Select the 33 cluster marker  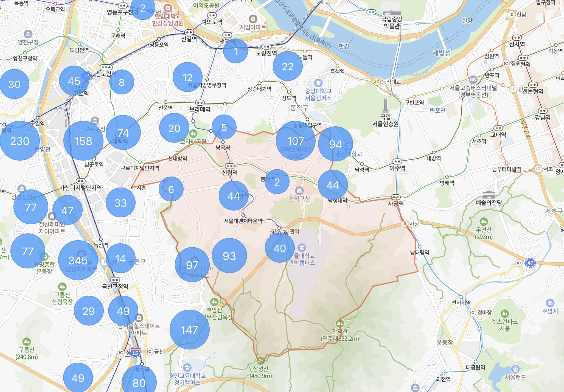pyautogui.click(x=120, y=203)
